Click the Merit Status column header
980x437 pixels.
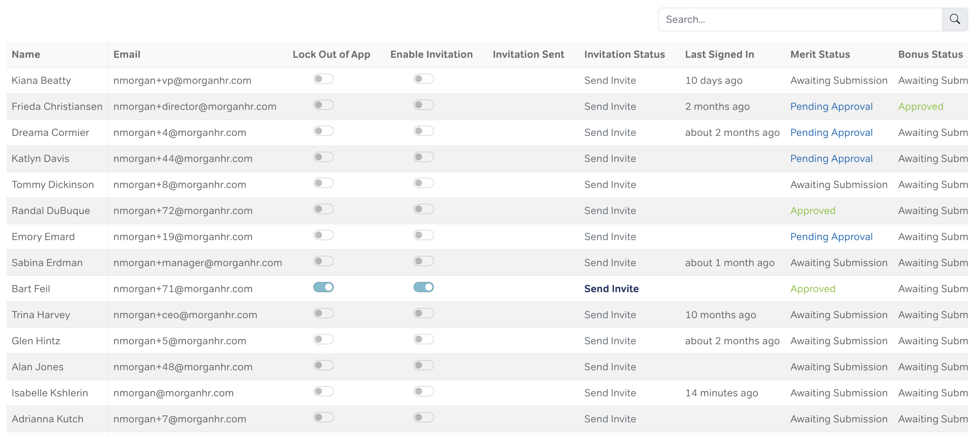(820, 55)
